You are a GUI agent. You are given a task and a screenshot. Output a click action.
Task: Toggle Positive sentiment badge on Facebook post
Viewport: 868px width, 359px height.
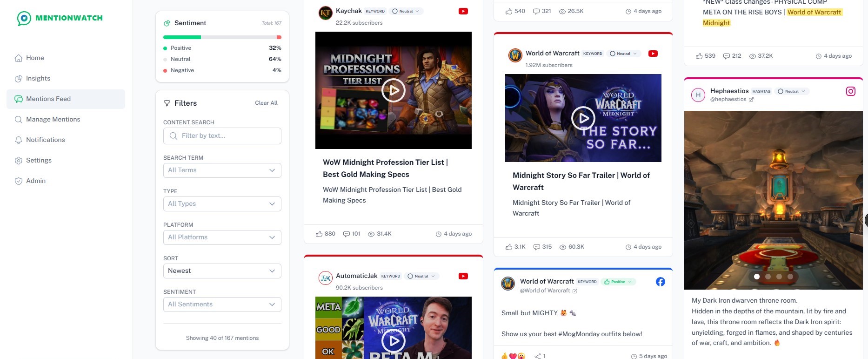point(618,282)
